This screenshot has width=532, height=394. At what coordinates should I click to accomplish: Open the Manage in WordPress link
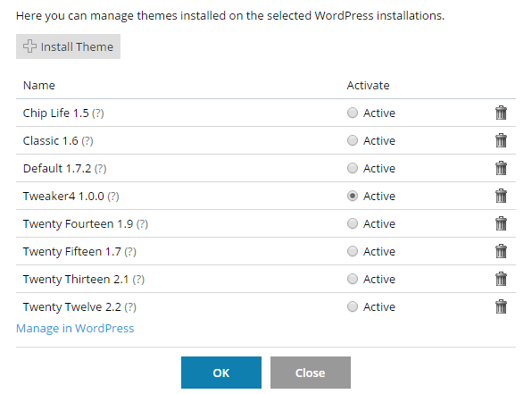[x=75, y=329]
